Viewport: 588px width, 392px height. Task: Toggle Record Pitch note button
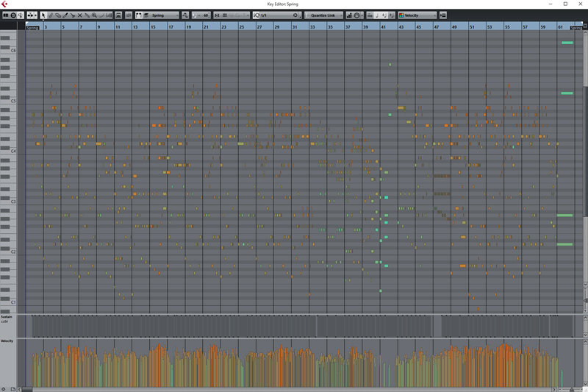coord(377,15)
